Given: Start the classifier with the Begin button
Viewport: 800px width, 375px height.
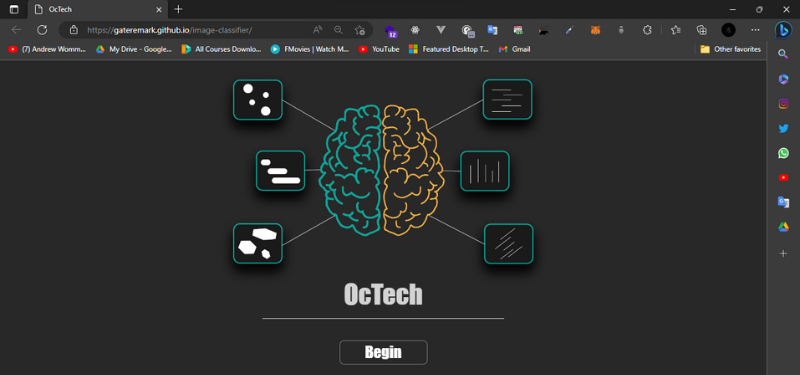Looking at the screenshot, I should pyautogui.click(x=383, y=352).
